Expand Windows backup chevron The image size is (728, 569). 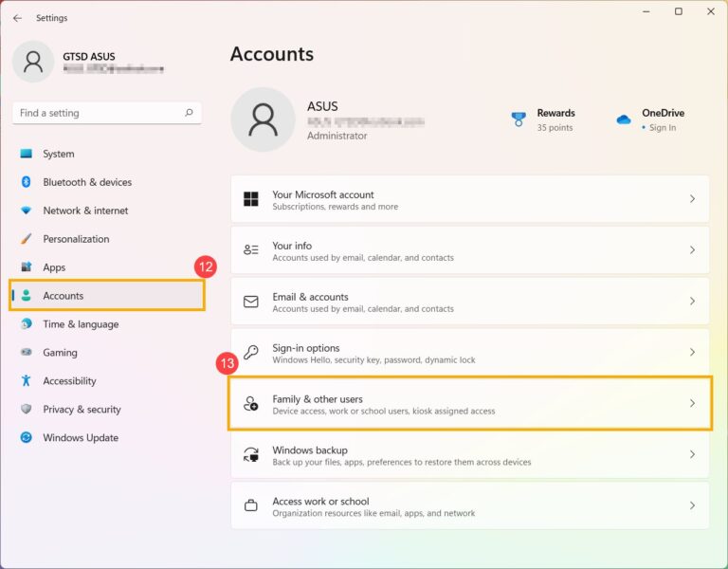click(x=692, y=455)
